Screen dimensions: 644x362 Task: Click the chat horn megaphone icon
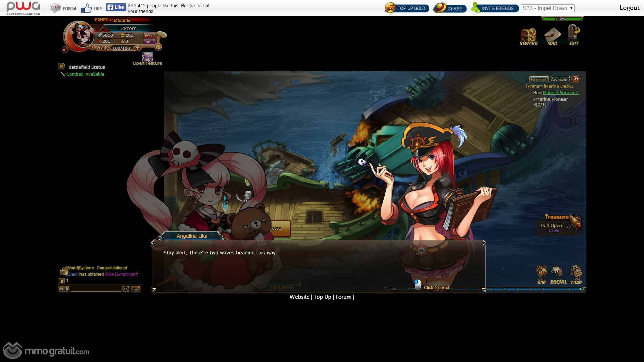(64, 270)
